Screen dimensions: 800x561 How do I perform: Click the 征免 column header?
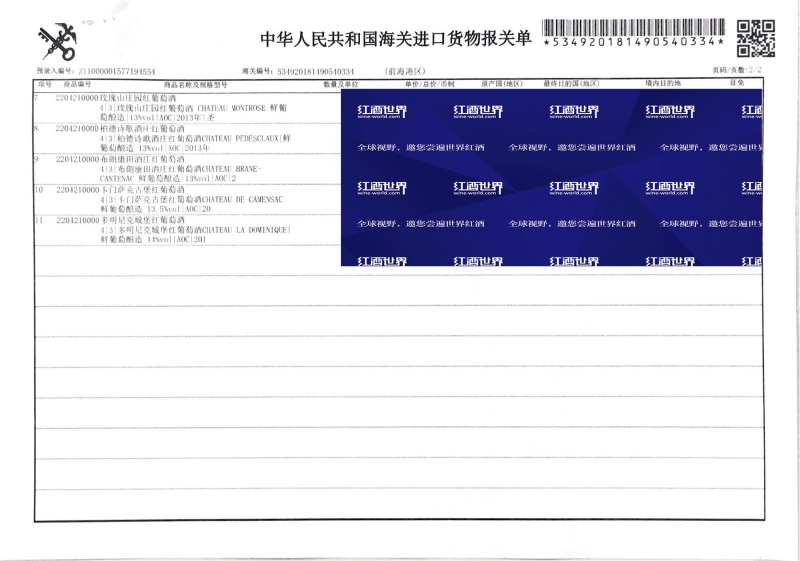tap(737, 83)
